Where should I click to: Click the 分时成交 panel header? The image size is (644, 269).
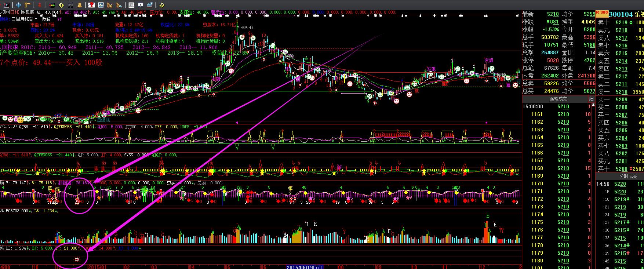tap(628, 176)
